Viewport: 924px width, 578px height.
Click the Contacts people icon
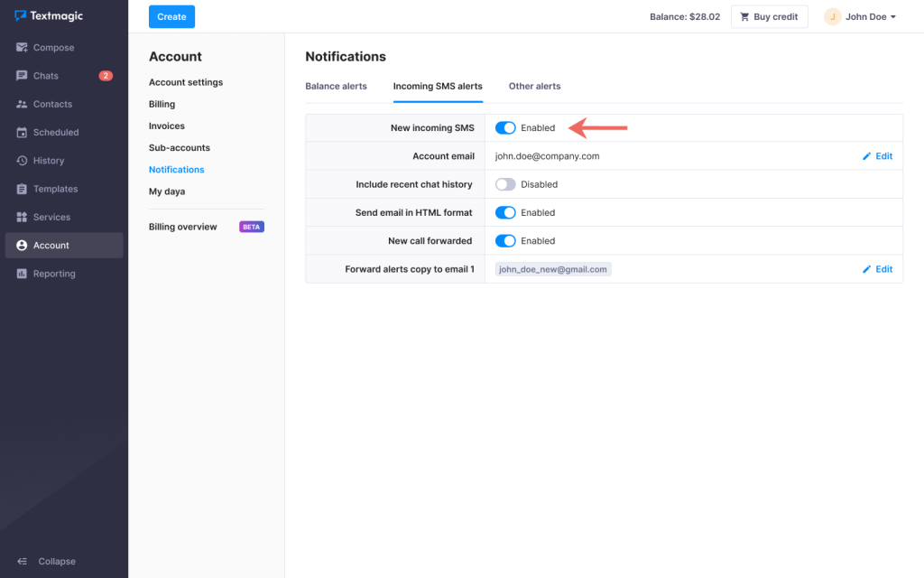(x=22, y=104)
